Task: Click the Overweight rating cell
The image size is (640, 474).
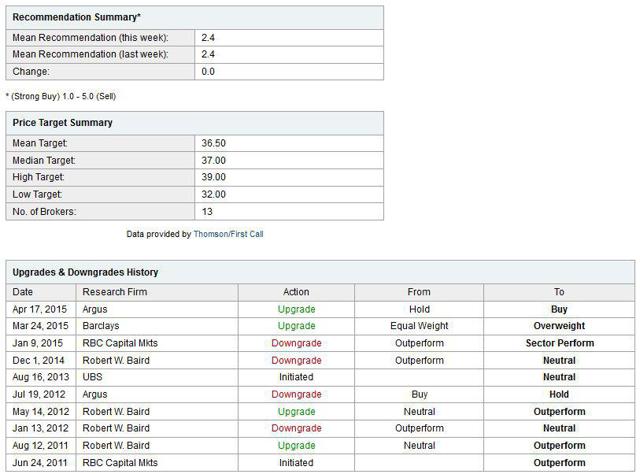Action: 559,326
